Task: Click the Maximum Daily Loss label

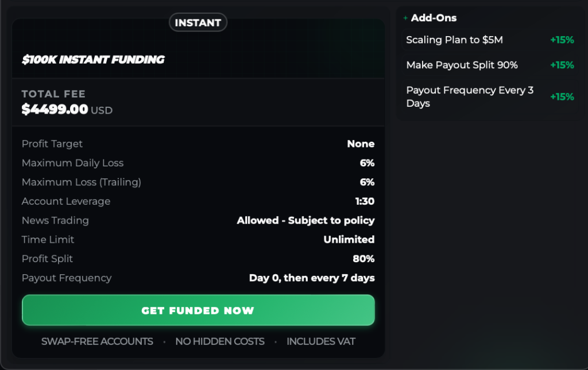Action: click(73, 163)
